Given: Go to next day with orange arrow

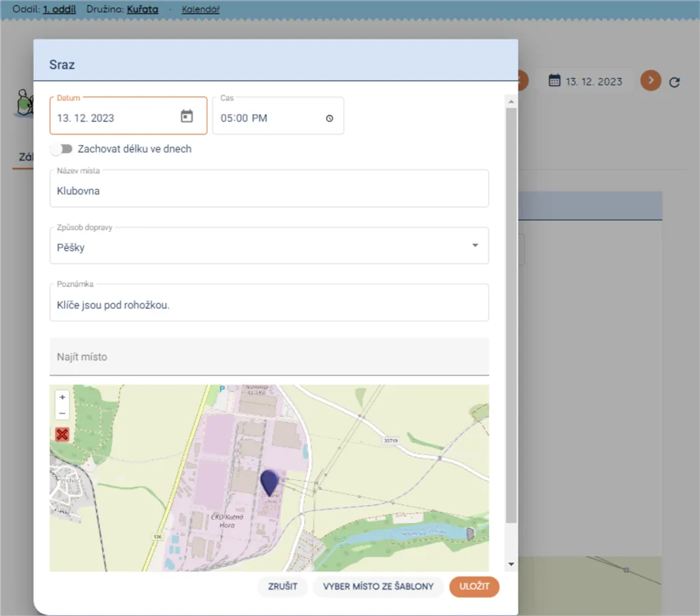Looking at the screenshot, I should pyautogui.click(x=651, y=81).
